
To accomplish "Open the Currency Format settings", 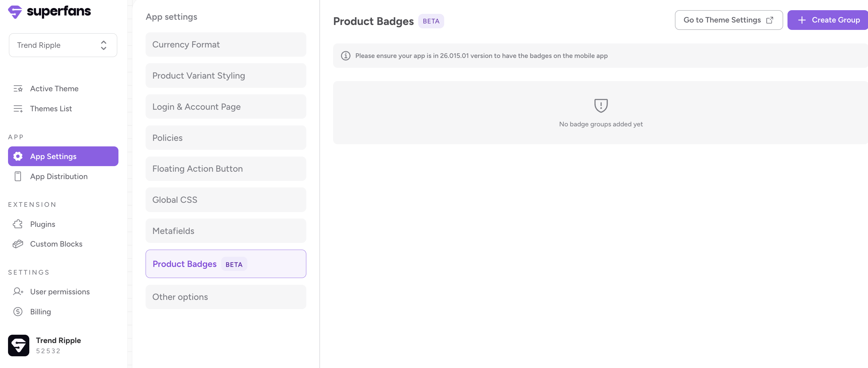I will tap(226, 44).
